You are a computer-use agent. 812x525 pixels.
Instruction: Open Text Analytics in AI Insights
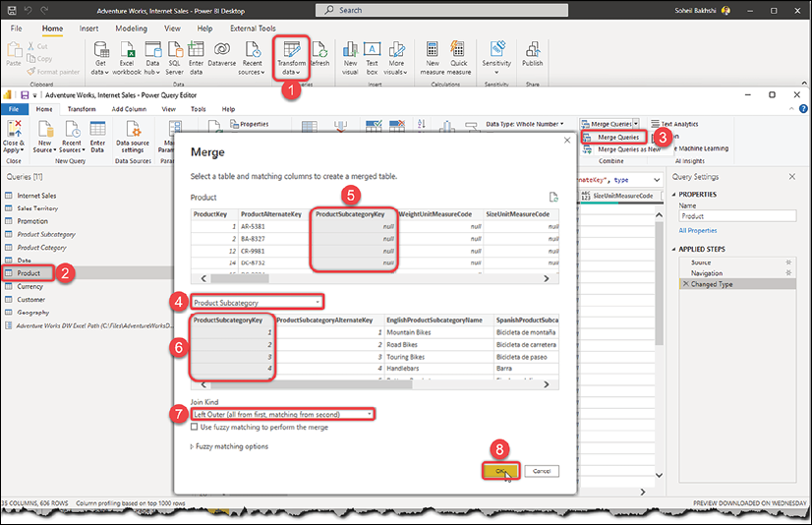tap(674, 124)
